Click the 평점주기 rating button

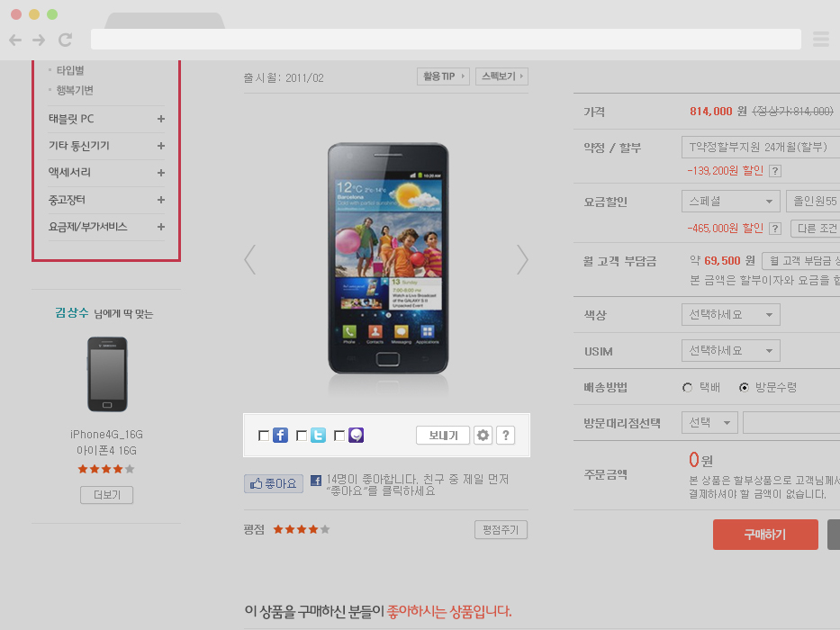pos(501,530)
